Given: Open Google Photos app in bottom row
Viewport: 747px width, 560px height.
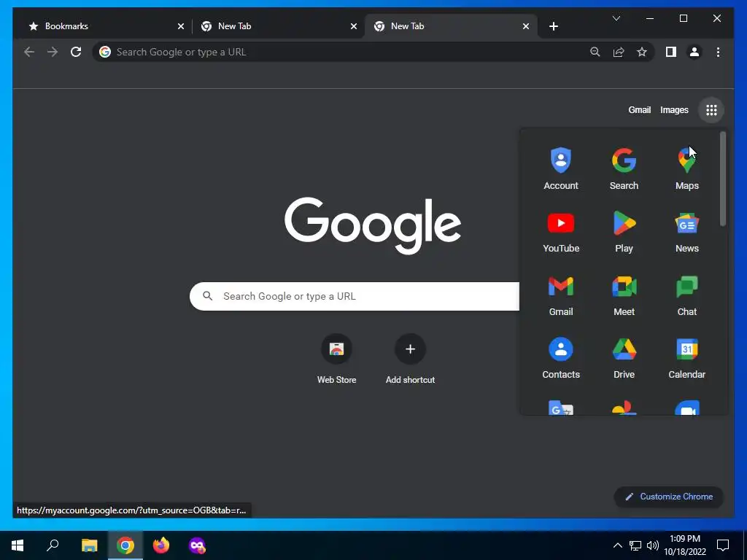Looking at the screenshot, I should pyautogui.click(x=624, y=408).
